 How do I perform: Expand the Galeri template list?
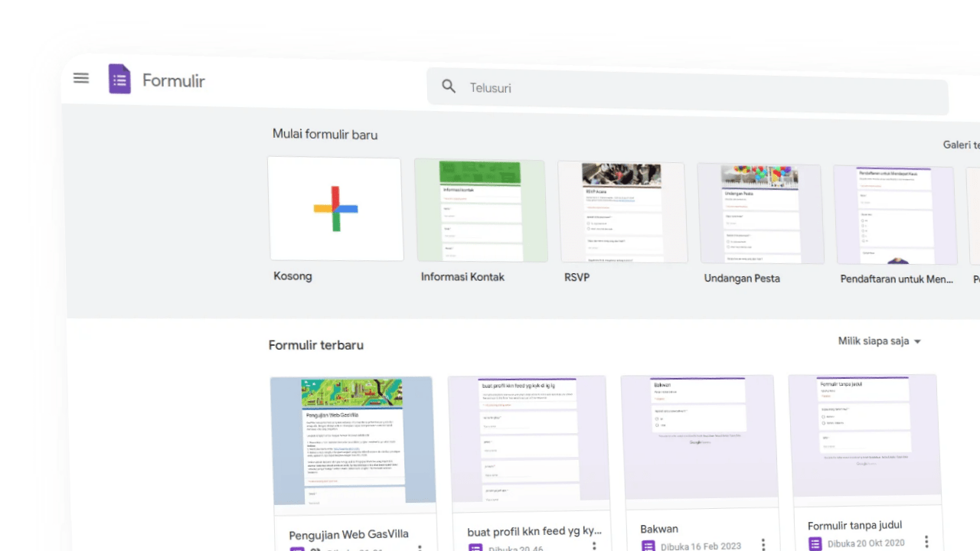[961, 145]
